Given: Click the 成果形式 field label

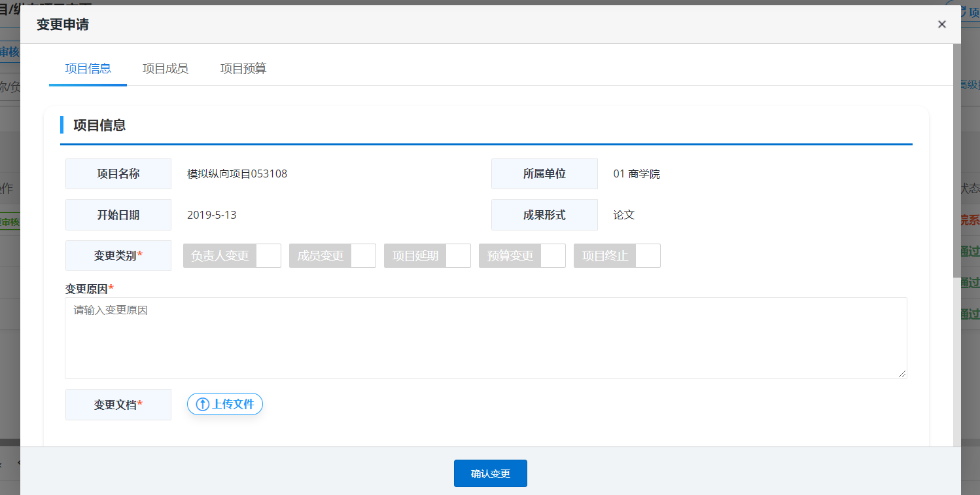Looking at the screenshot, I should [544, 215].
